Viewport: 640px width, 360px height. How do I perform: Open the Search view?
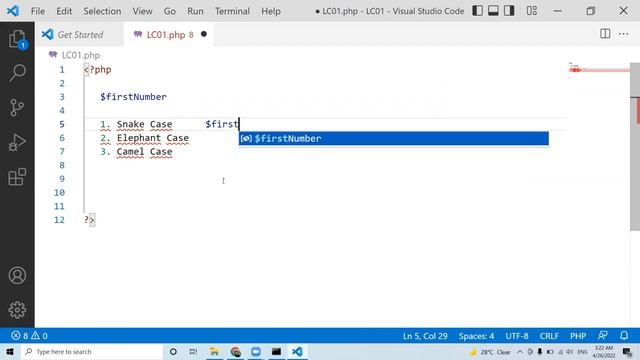tap(17, 73)
